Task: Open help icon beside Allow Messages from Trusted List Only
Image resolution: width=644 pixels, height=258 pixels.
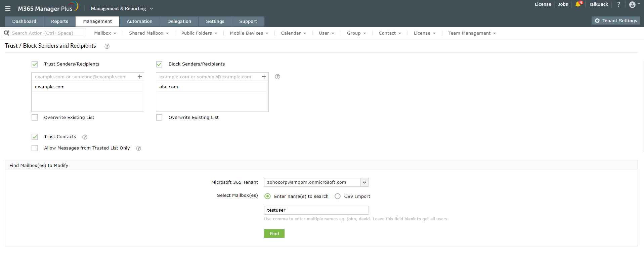Action: [x=138, y=148]
